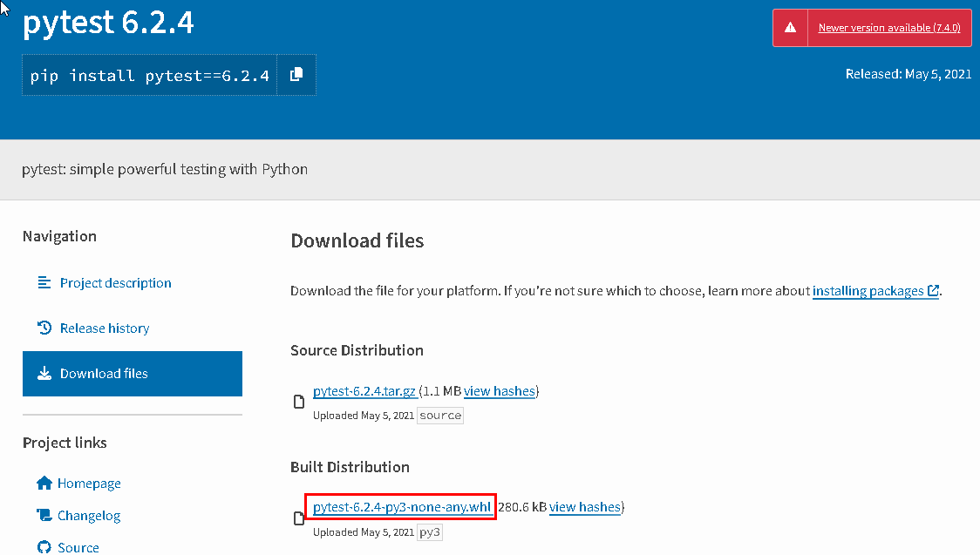
Task: Click the Release history clock icon
Action: [44, 328]
